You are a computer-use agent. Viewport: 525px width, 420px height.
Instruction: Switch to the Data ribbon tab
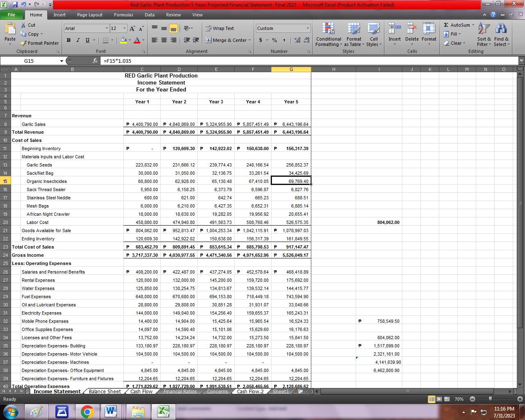tap(150, 15)
